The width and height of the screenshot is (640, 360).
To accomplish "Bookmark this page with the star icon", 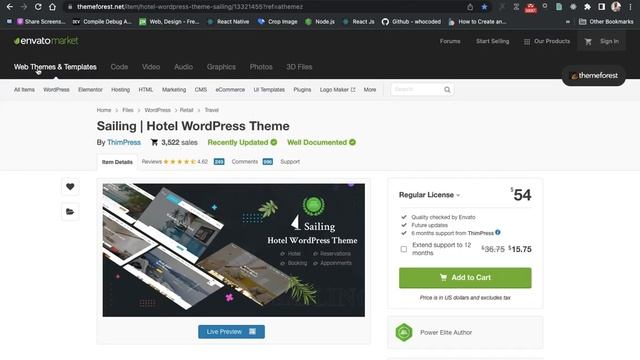I will 484,7.
